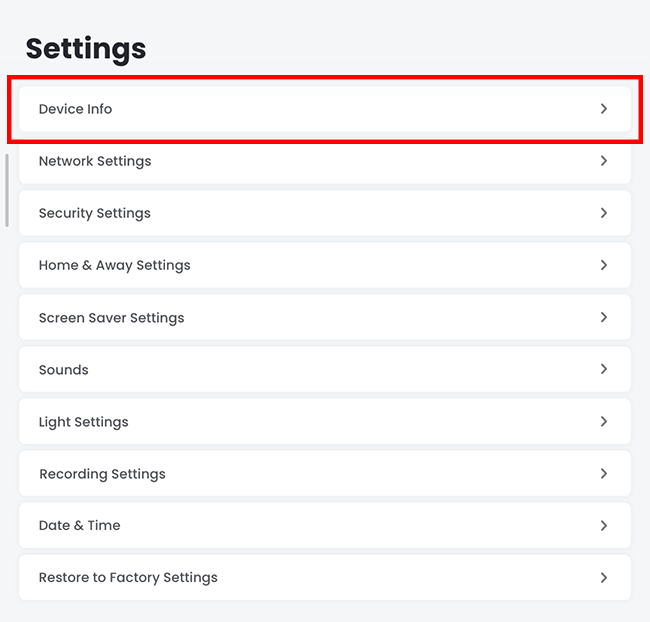Viewport: 650px width, 622px height.
Task: Select Security Settings label
Action: point(94,213)
